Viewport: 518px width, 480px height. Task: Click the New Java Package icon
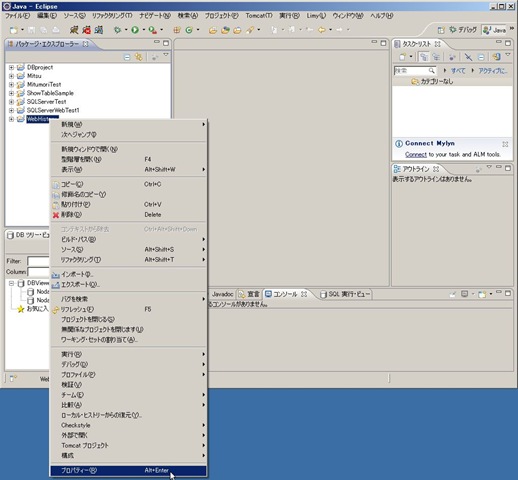pyautogui.click(x=177, y=30)
